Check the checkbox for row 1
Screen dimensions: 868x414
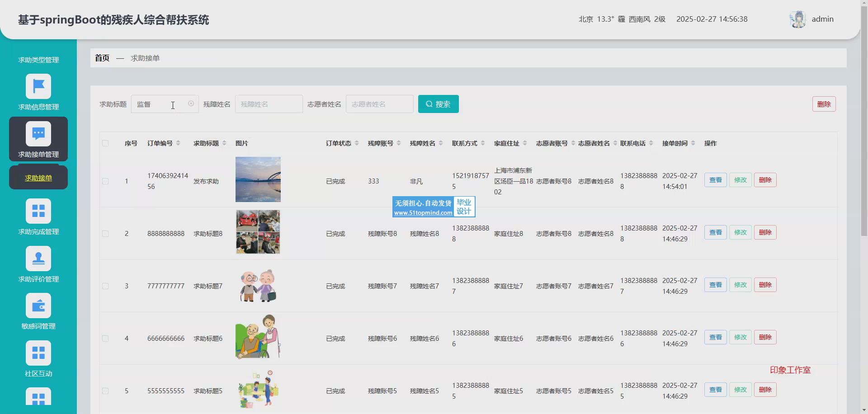tap(105, 181)
